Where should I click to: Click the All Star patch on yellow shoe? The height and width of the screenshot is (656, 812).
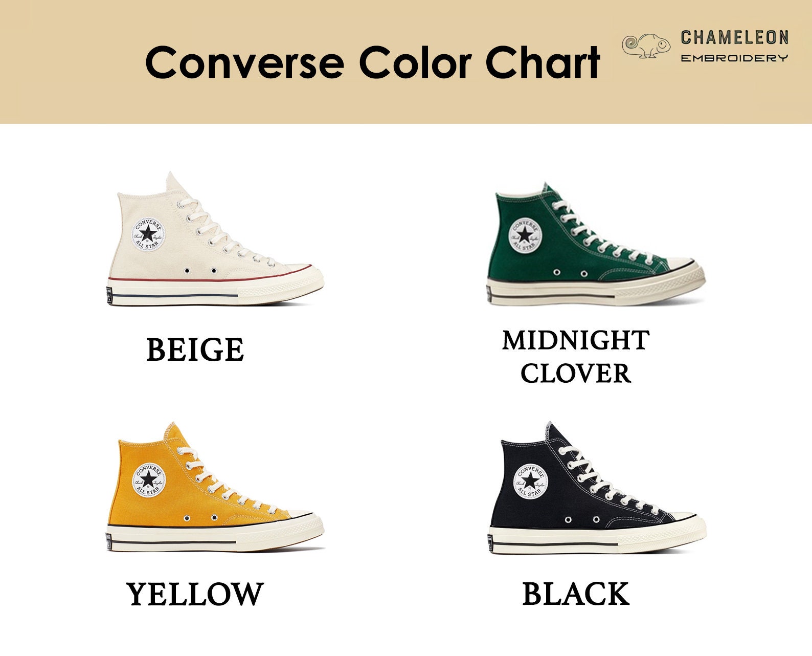[149, 480]
